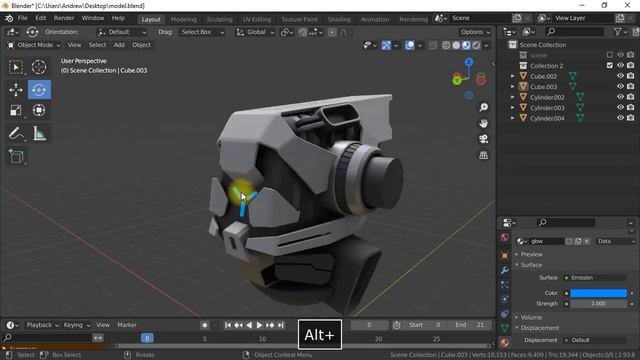The height and width of the screenshot is (360, 640).
Task: Click the End frame 21 field
Action: (x=470, y=325)
